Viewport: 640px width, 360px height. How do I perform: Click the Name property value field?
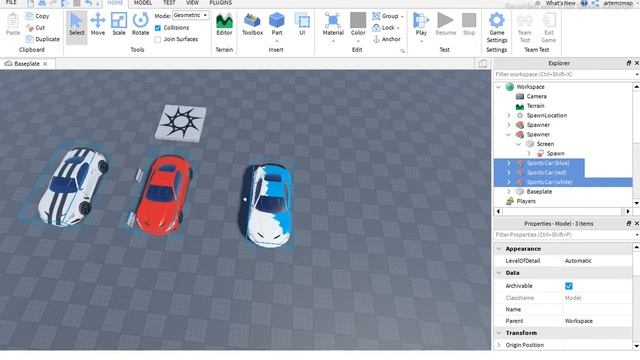tap(597, 309)
